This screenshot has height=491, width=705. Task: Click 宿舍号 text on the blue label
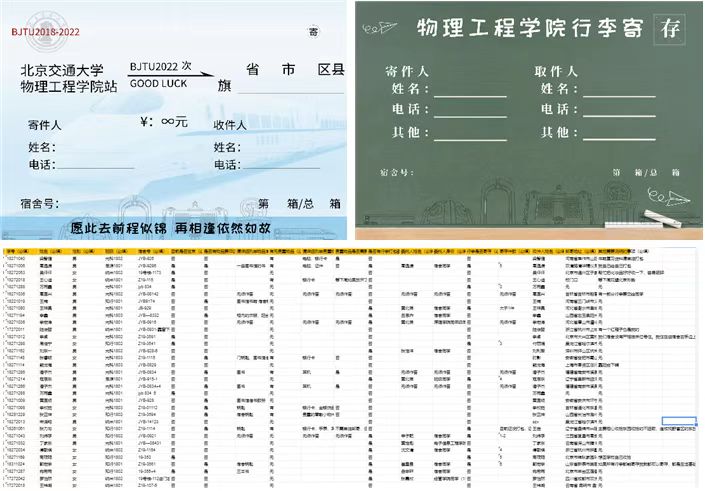click(40, 204)
